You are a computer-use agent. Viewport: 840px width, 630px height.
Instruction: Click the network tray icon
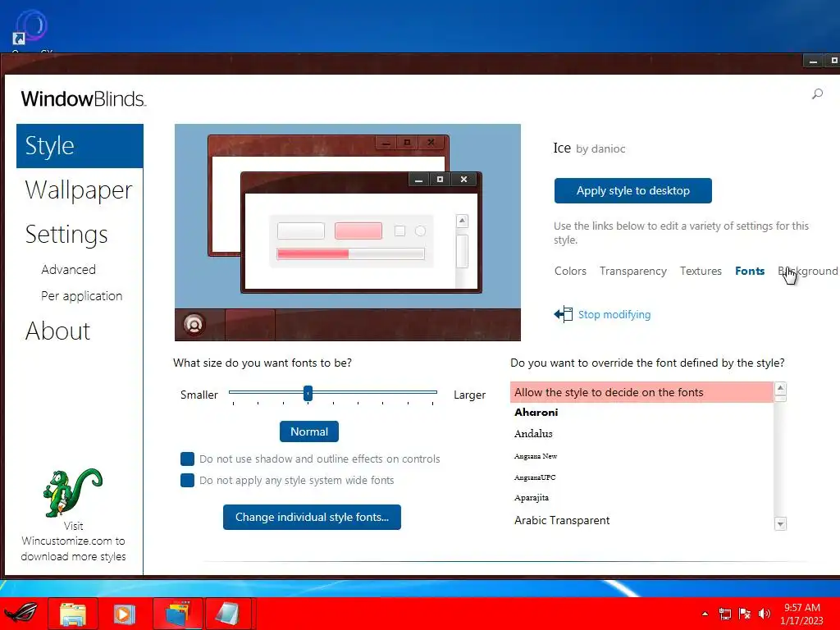[x=725, y=614]
